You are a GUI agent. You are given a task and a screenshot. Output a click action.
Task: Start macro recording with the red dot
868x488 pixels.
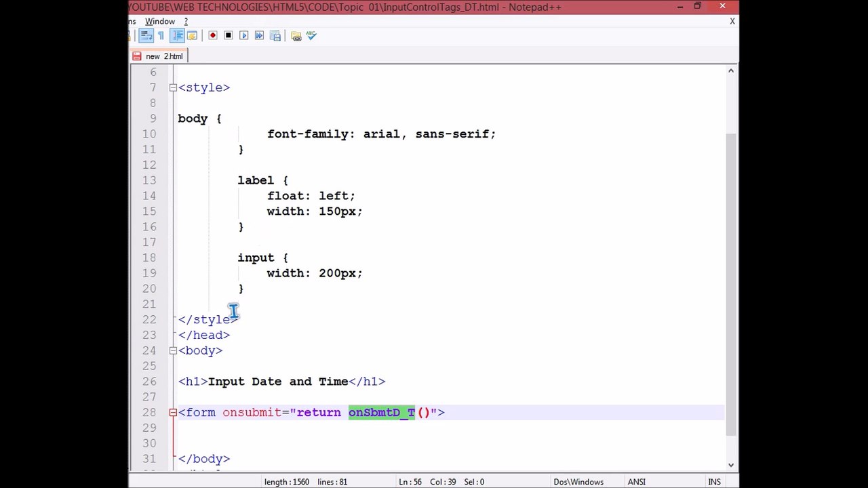[212, 35]
